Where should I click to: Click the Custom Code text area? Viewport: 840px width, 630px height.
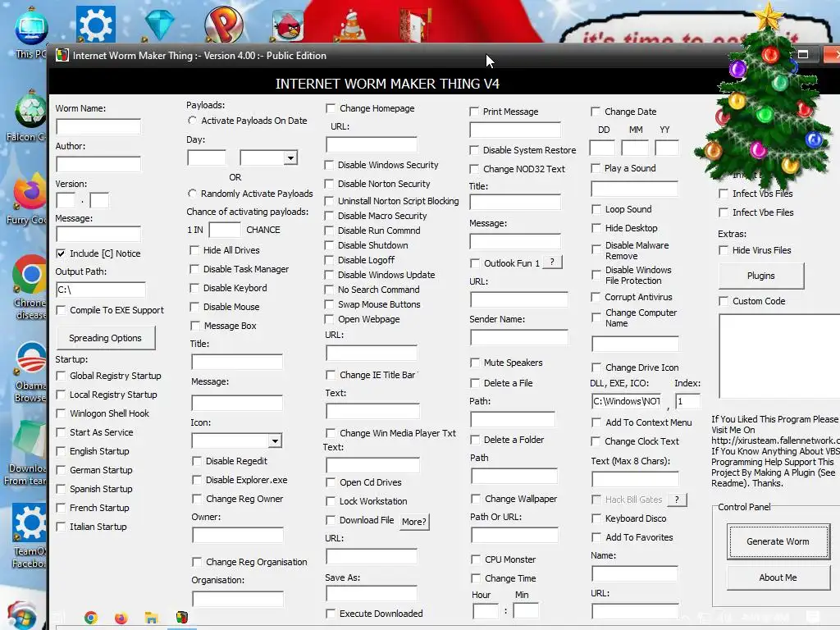(x=779, y=356)
